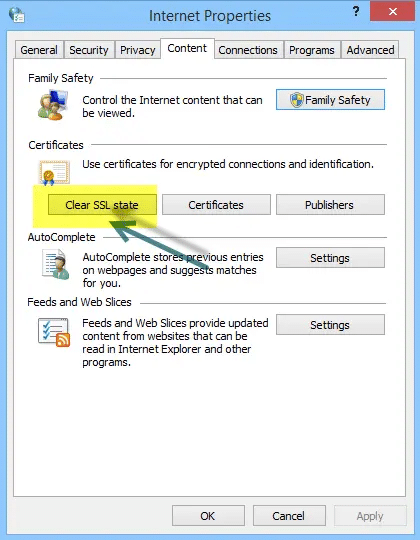
Task: Click the certificate ribbon icon
Action: click(54, 173)
